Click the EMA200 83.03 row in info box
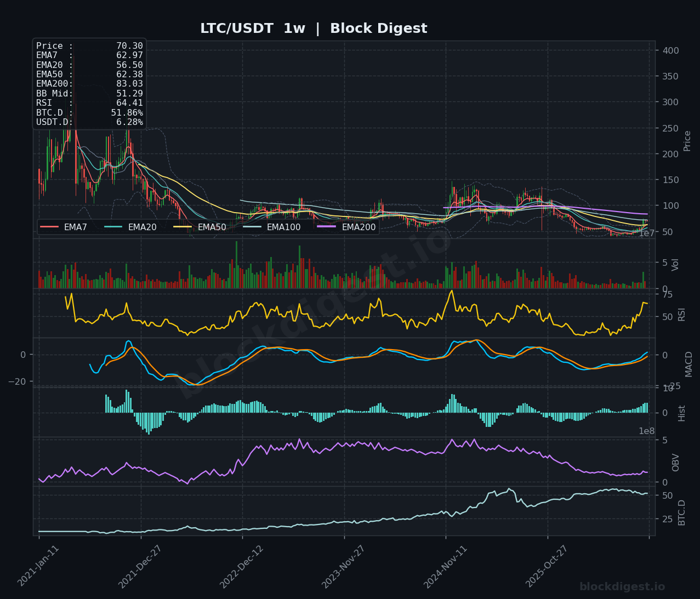 point(89,84)
